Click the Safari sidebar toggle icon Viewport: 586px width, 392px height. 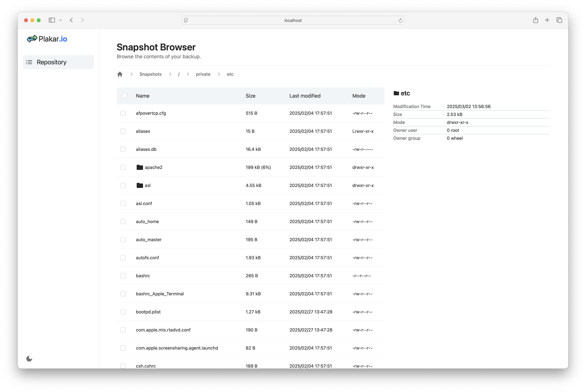coord(52,20)
